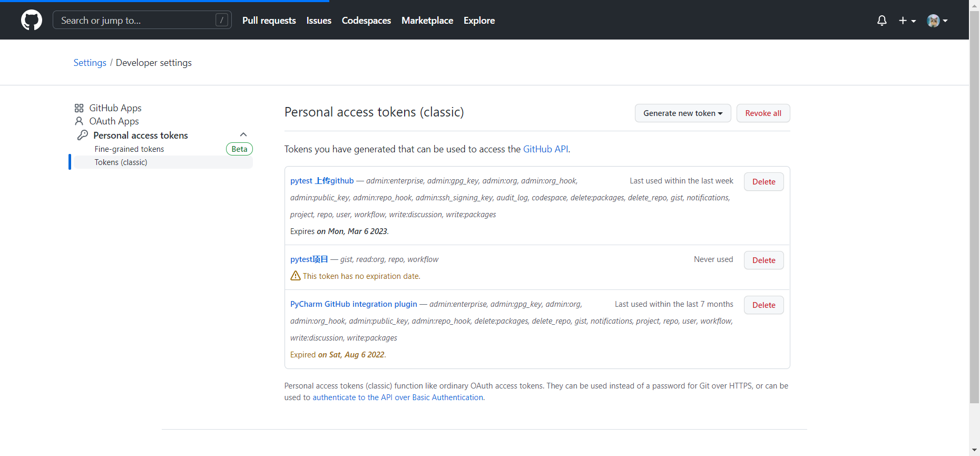Collapse the Personal access tokens section

243,135
